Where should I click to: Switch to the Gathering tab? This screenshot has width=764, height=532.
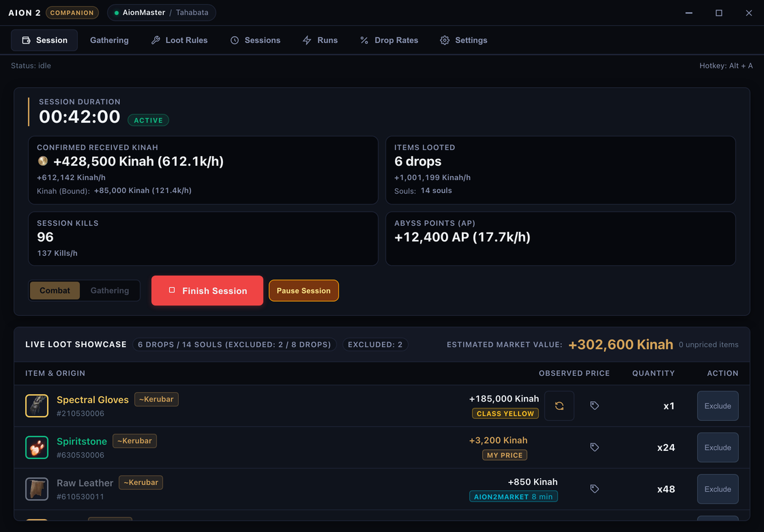[109, 40]
